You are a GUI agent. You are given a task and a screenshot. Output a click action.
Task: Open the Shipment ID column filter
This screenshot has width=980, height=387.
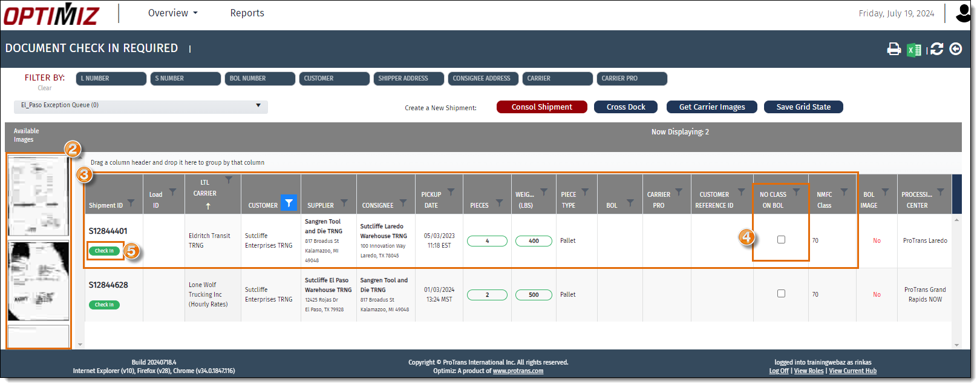coord(131,203)
